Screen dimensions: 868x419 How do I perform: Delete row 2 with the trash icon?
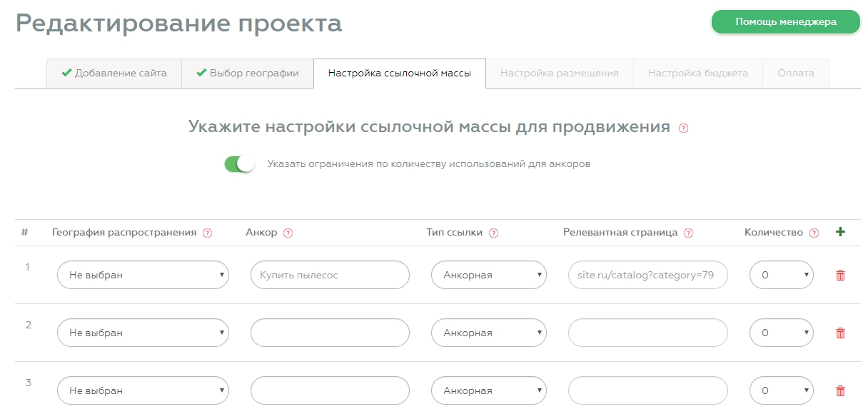pos(840,333)
